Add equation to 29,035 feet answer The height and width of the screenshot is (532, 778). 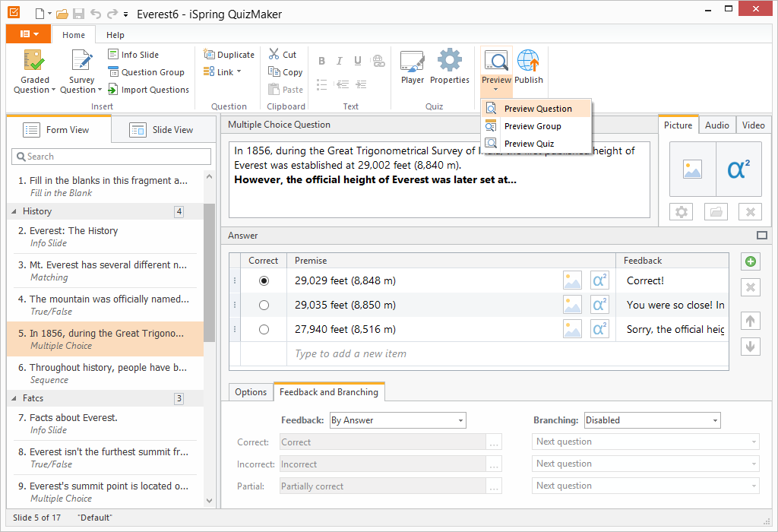click(599, 305)
